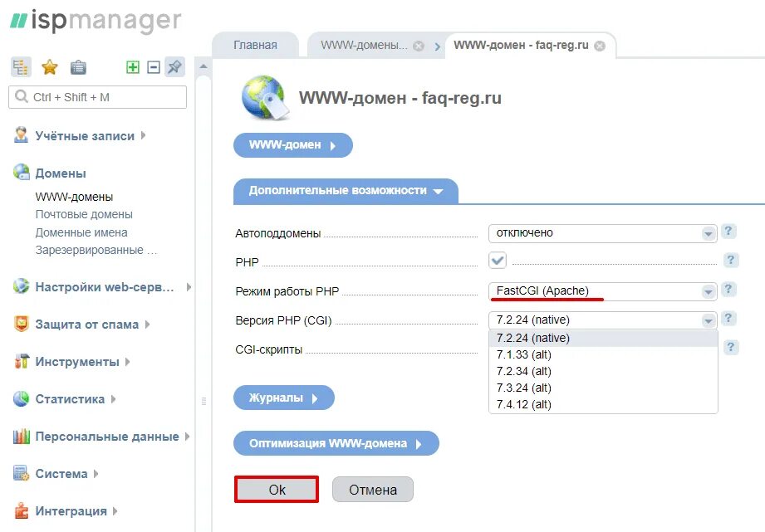Viewport: 765px width, 532px height.
Task: Click the sidebar resize handle
Action: 204,402
